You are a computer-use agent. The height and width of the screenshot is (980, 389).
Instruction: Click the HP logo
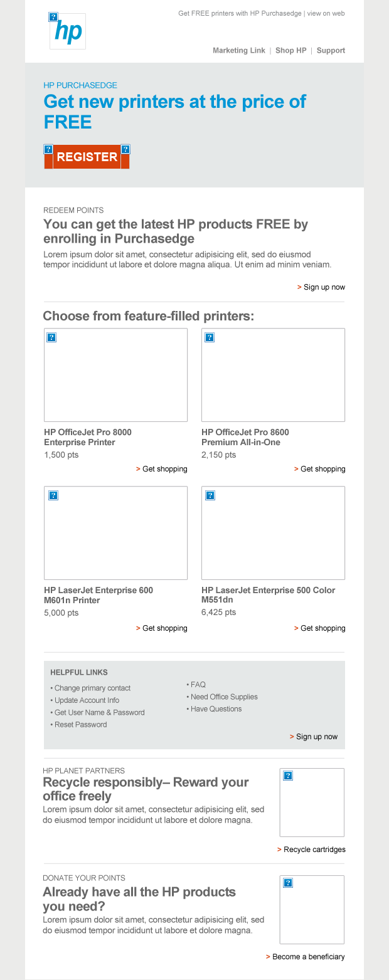pyautogui.click(x=67, y=30)
